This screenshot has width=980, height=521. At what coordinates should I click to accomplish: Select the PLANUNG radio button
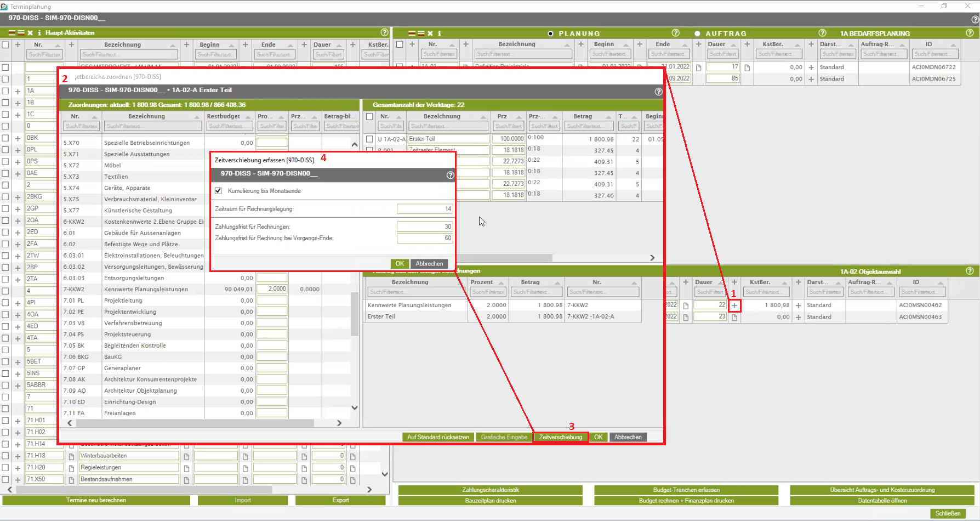[550, 33]
